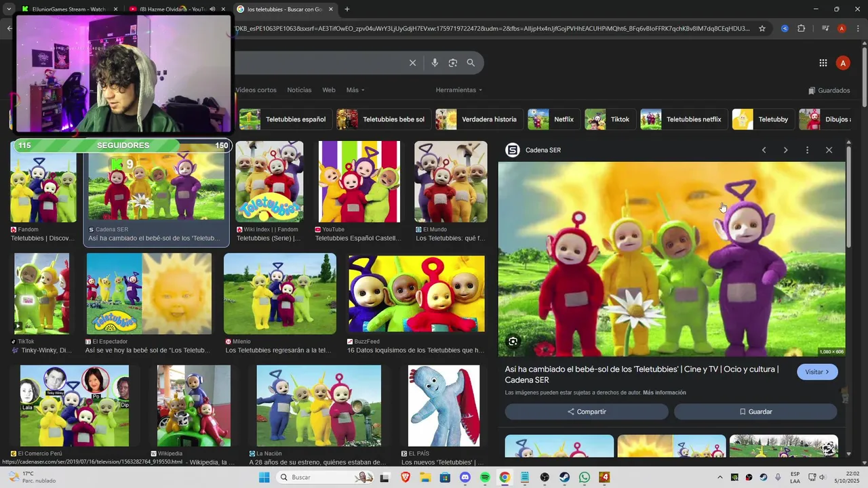Select the Tiktok suggestion chip
Image resolution: width=868 pixels, height=488 pixels.
(x=610, y=119)
